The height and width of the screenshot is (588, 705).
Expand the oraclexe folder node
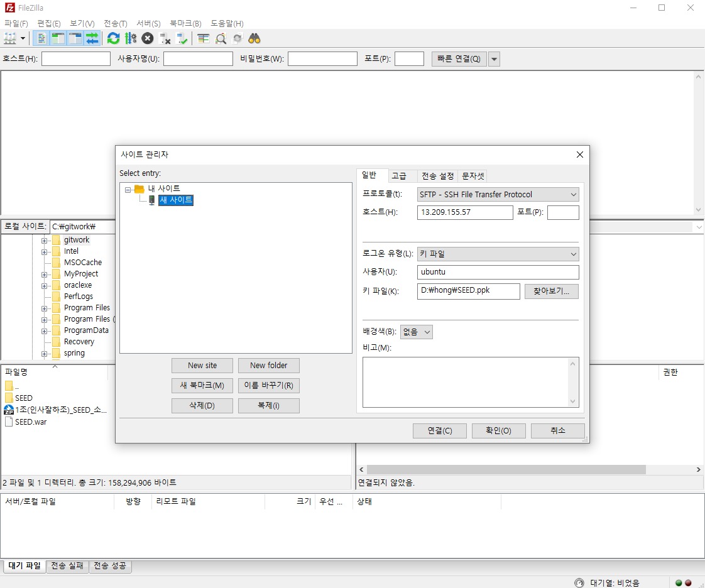(44, 286)
